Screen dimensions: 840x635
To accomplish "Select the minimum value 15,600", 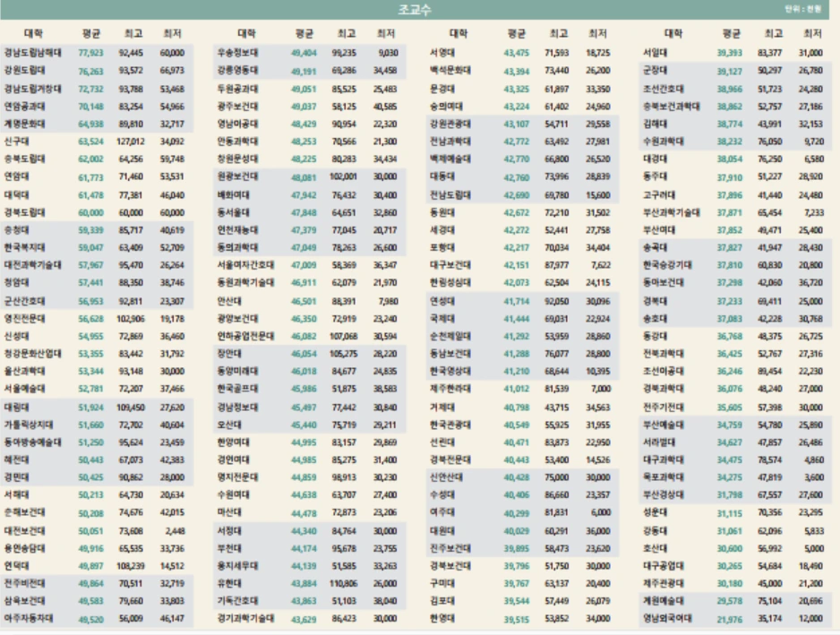I will 598,195.
